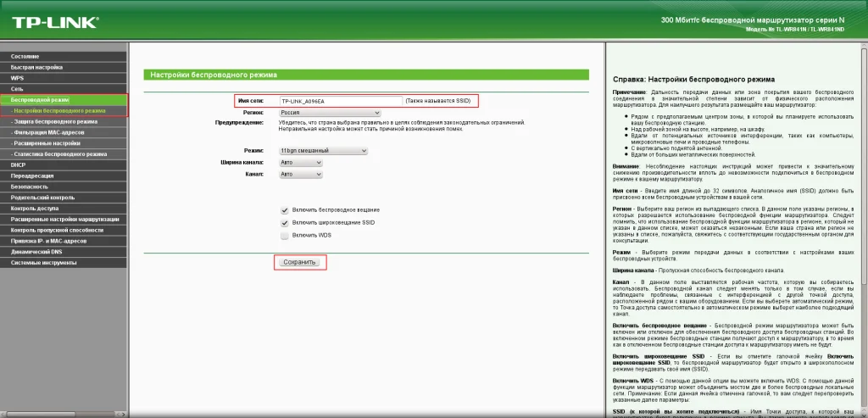Toggle Включить широковещание SSID checkbox

285,222
